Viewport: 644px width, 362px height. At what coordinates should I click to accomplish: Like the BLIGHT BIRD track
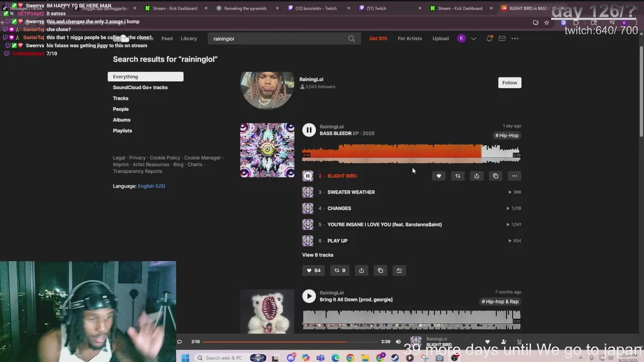click(439, 176)
